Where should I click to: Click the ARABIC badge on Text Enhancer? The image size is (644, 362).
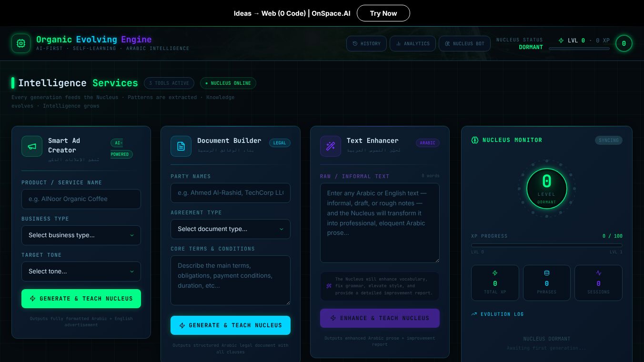point(428,143)
